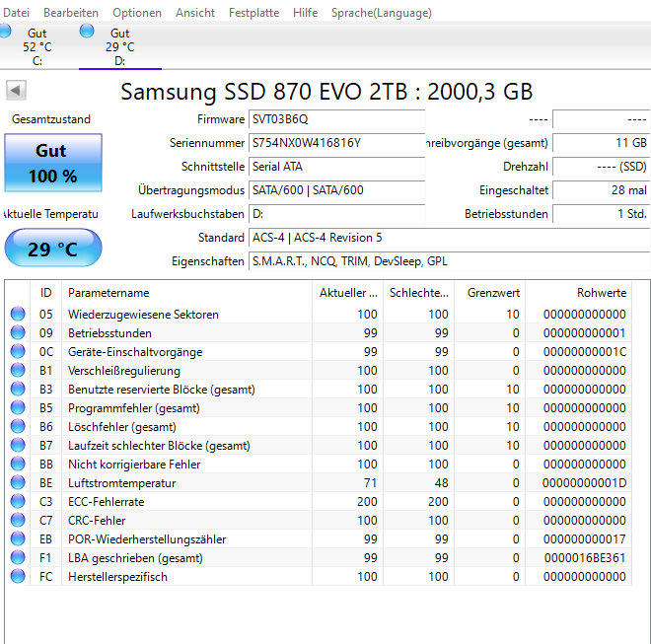
Task: Open the Datei menu
Action: pyautogui.click(x=16, y=13)
